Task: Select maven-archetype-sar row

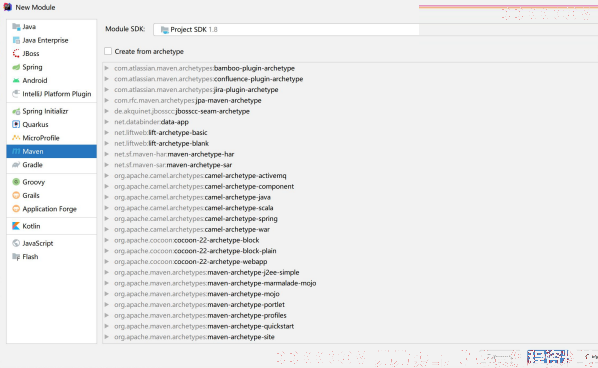Action: [350, 165]
